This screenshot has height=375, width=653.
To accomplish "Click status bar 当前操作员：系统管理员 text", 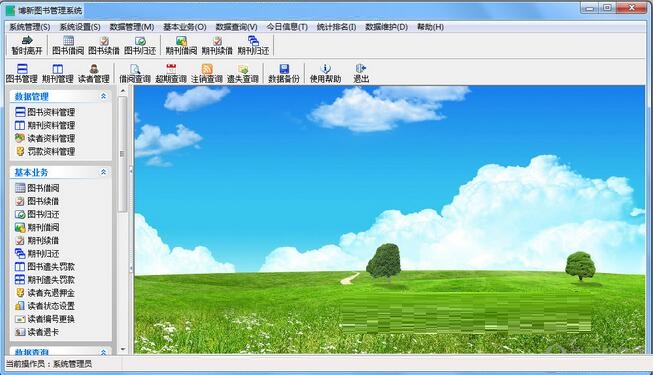I will click(x=49, y=364).
